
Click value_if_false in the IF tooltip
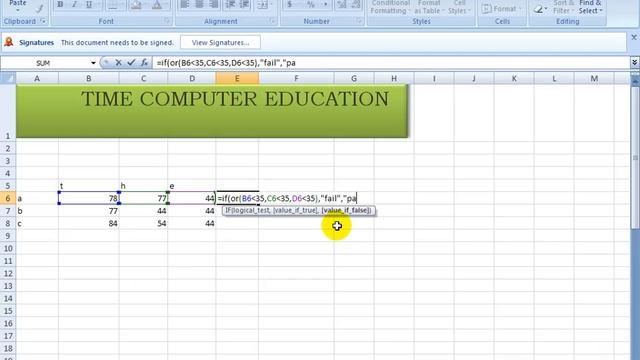[346, 210]
